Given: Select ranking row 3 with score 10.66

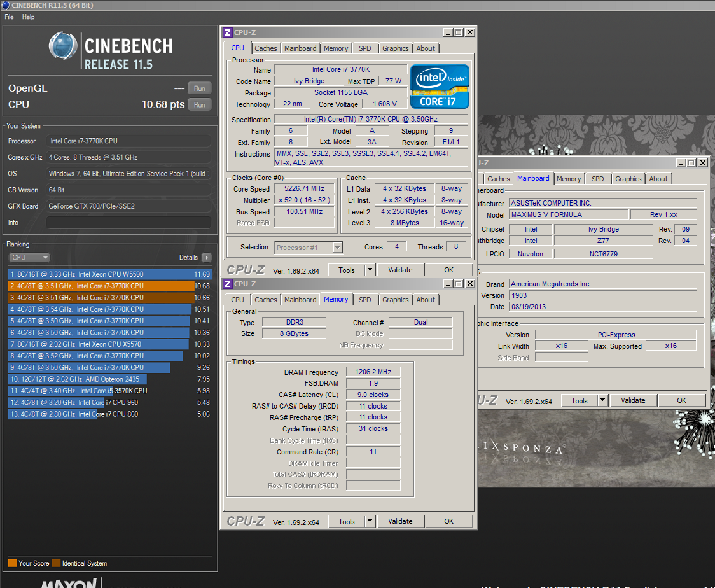Looking at the screenshot, I should point(109,297).
